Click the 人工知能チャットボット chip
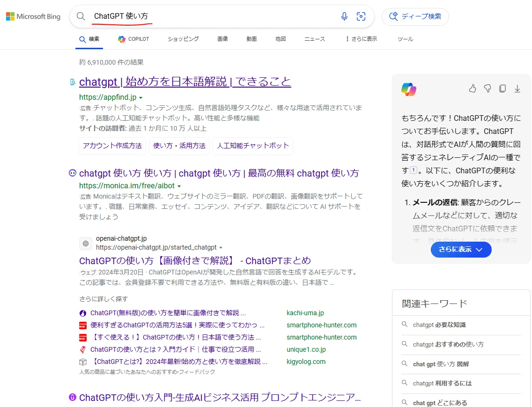The image size is (532, 407). [253, 146]
